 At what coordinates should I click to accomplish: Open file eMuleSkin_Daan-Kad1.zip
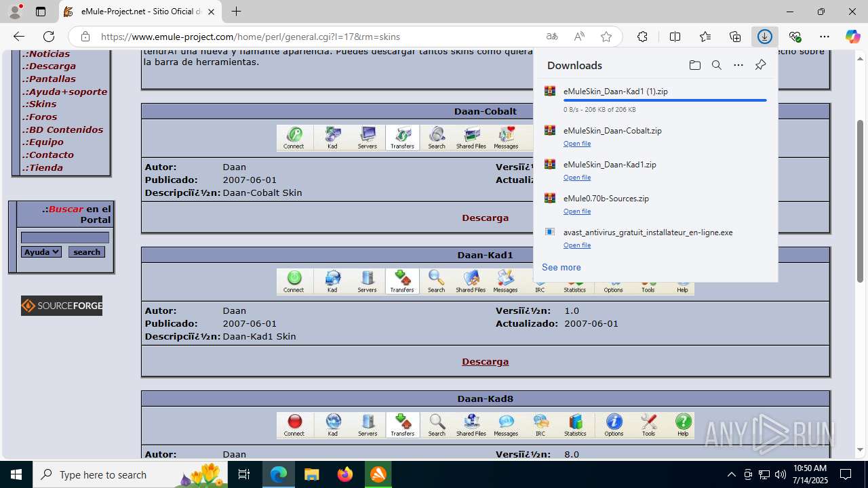pos(577,178)
